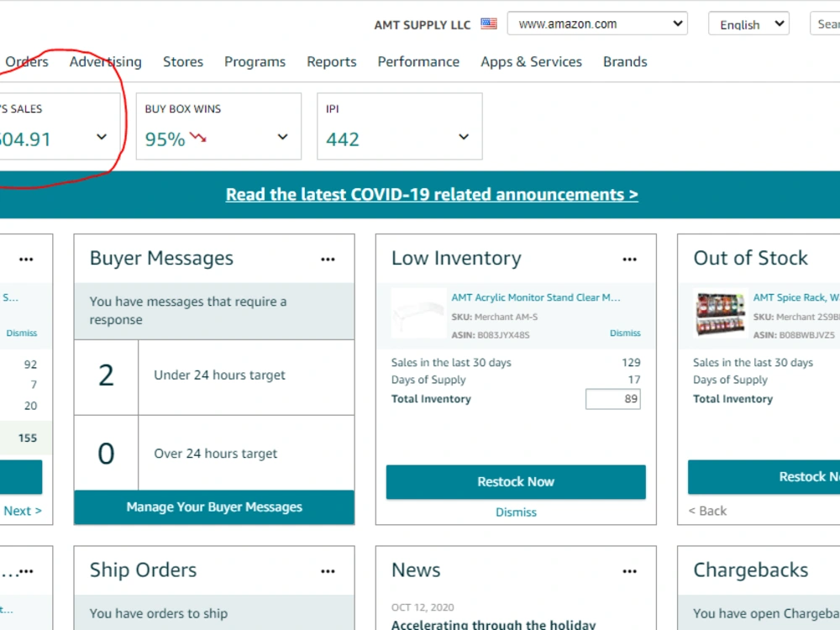Open the Programs menu
Viewport: 840px width, 630px height.
tap(255, 62)
